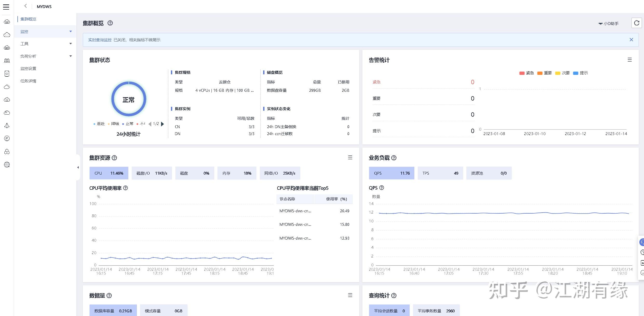The image size is (644, 316).
Task: Toggle the 提示 blue legend swatch
Action: click(576, 73)
